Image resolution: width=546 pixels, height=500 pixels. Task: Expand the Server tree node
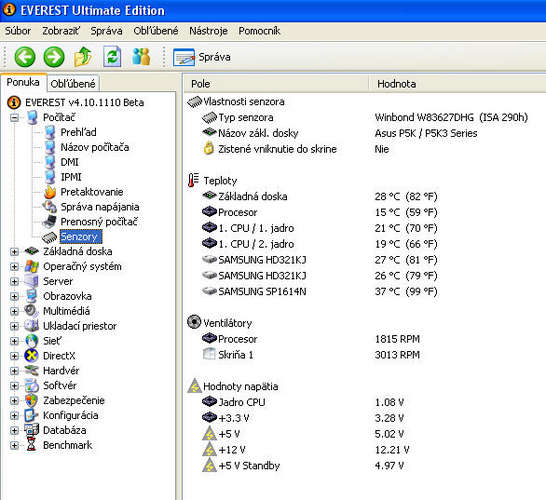coord(14,281)
